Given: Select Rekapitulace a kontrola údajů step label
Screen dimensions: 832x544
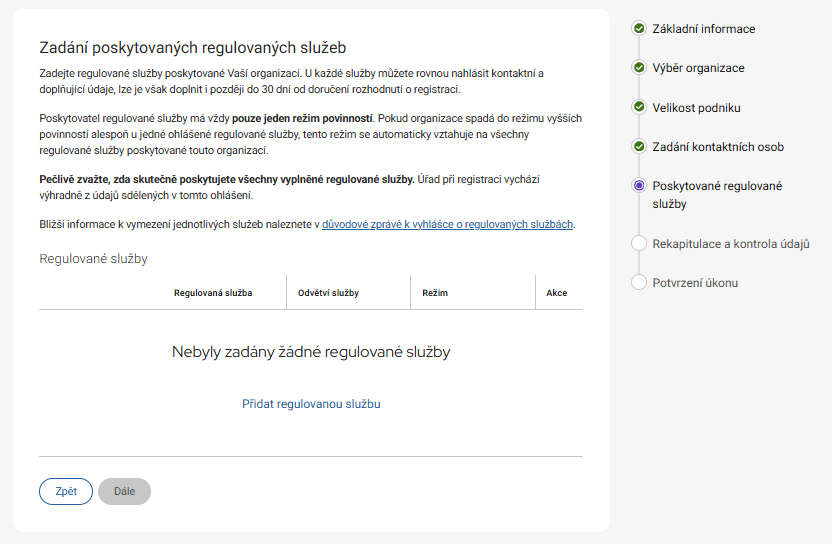Looking at the screenshot, I should click(730, 244).
